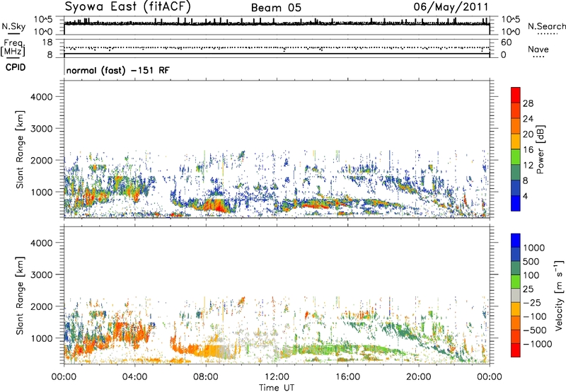Click the 'Nave' legend label
Viewport: 566px width, 392px height.
pyautogui.click(x=538, y=50)
